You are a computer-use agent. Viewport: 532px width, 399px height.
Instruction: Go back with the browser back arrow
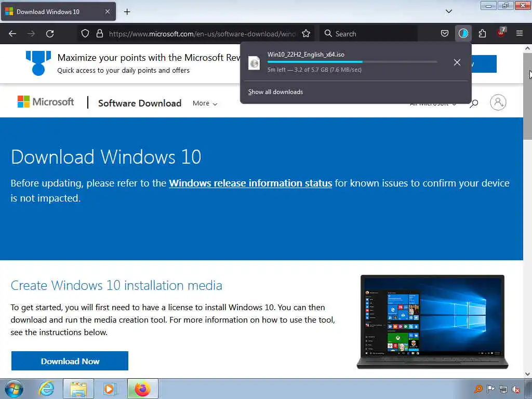pos(12,34)
